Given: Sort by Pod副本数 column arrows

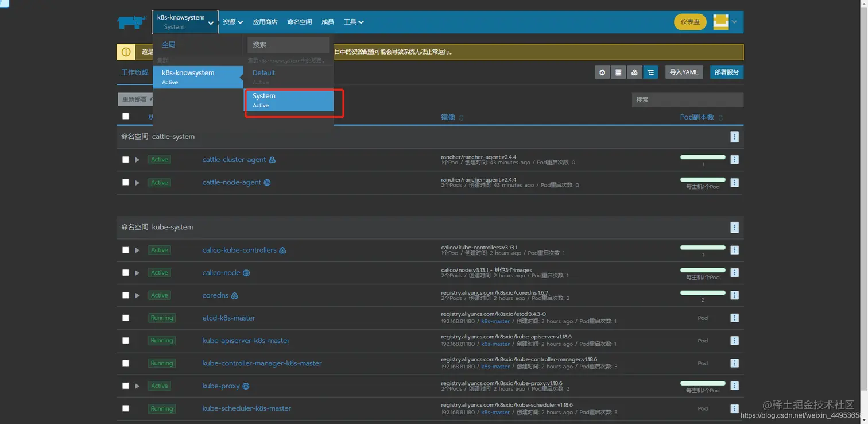Looking at the screenshot, I should [720, 117].
